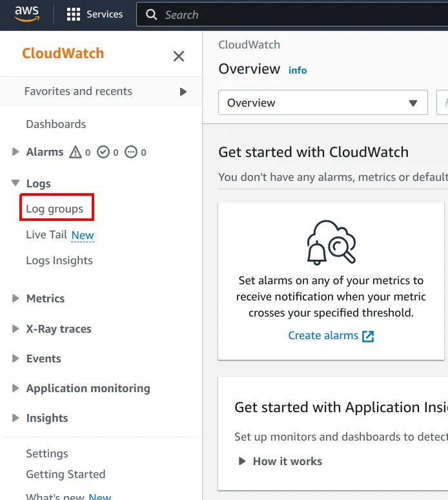Open the Insights section label
Viewport: 448px width, 500px height.
click(47, 418)
